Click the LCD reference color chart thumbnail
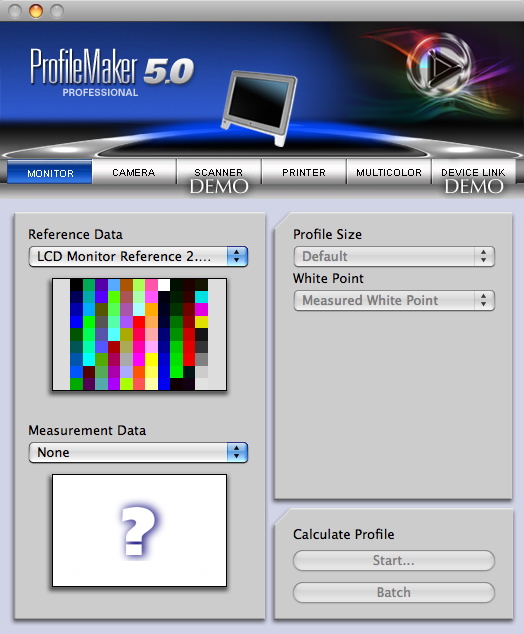The width and height of the screenshot is (524, 634). (139, 334)
